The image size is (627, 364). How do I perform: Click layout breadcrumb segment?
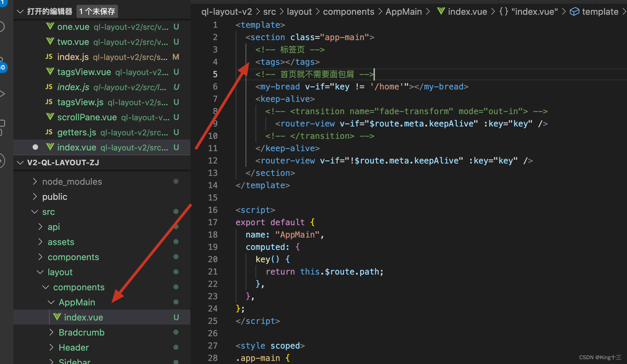click(x=299, y=12)
